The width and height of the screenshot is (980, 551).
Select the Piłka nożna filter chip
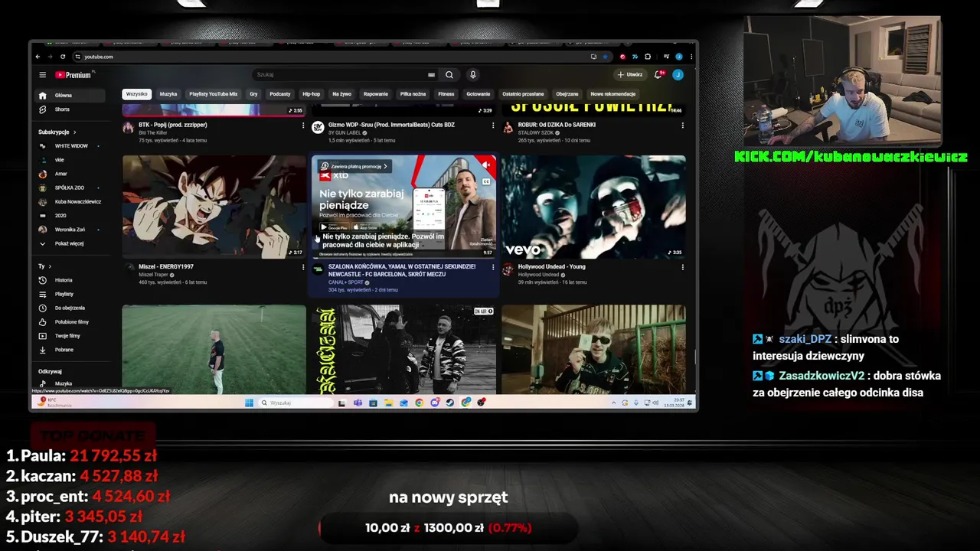pyautogui.click(x=413, y=94)
